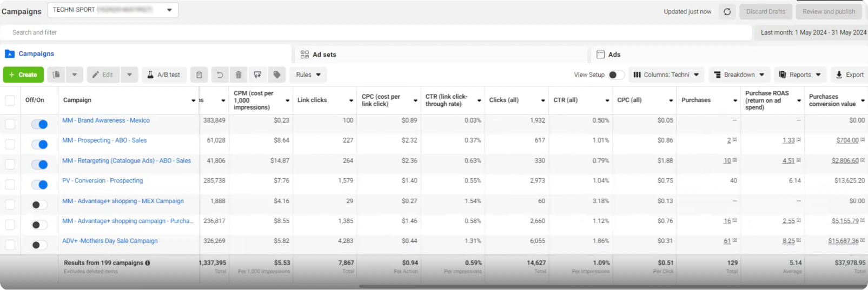Screen dimensions: 868x290
Task: Expand the Columns: Techni dropdown
Action: pos(666,75)
